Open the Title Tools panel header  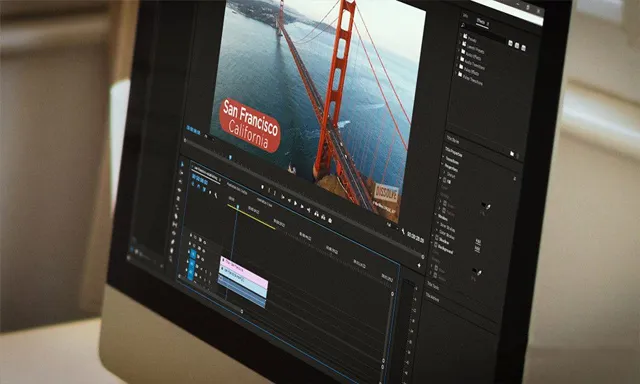[433, 285]
